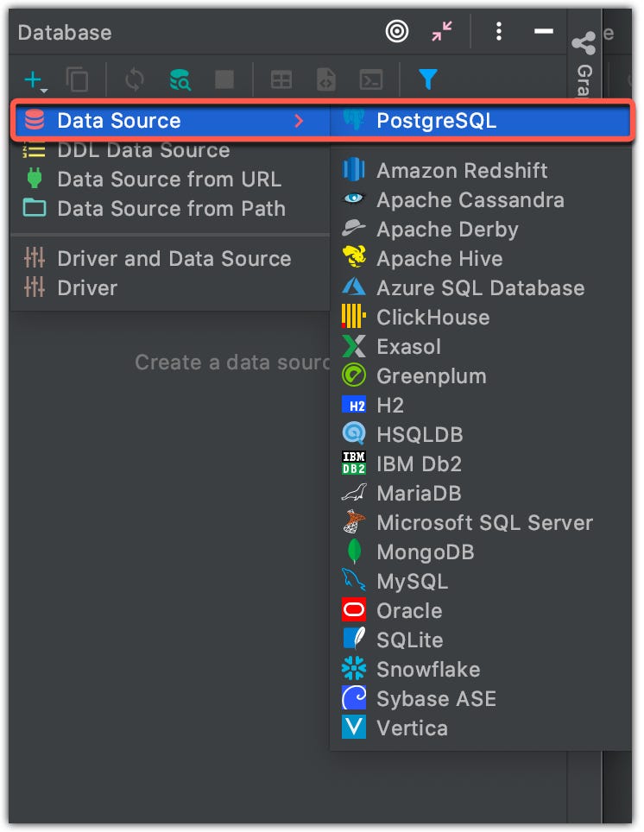This screenshot has height=832, width=644.
Task: Click the Stop square icon
Action: [x=224, y=79]
